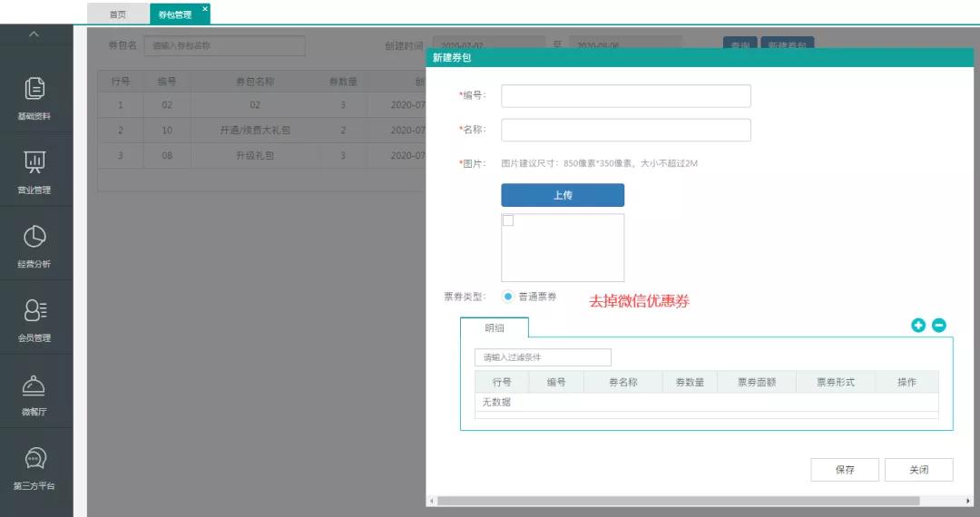Close the 券包管理 tab
980x517 pixels.
(x=205, y=8)
